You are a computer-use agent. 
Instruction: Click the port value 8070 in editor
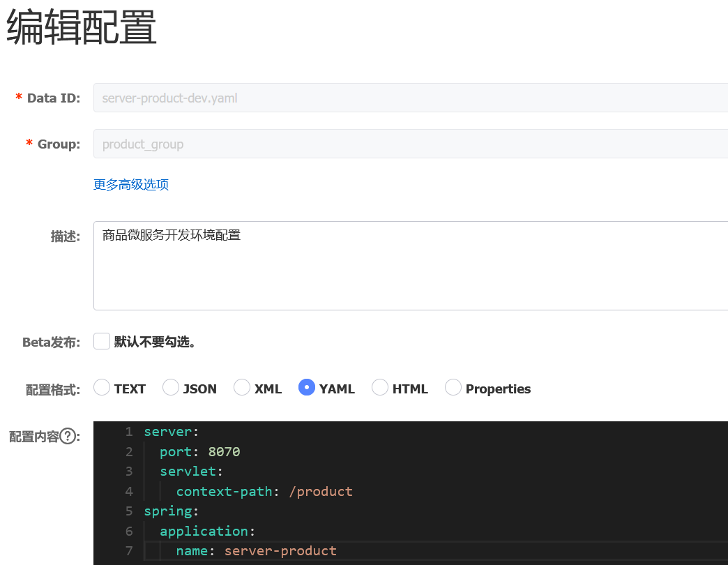point(224,452)
